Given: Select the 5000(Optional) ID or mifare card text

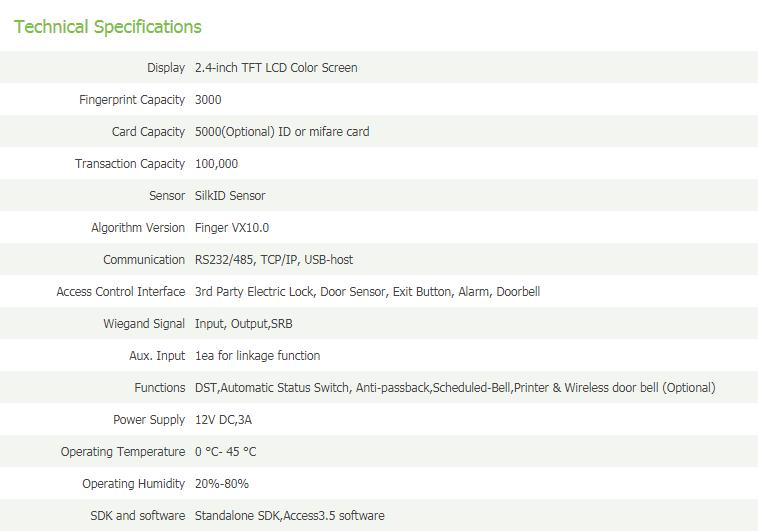Looking at the screenshot, I should 282,132.
